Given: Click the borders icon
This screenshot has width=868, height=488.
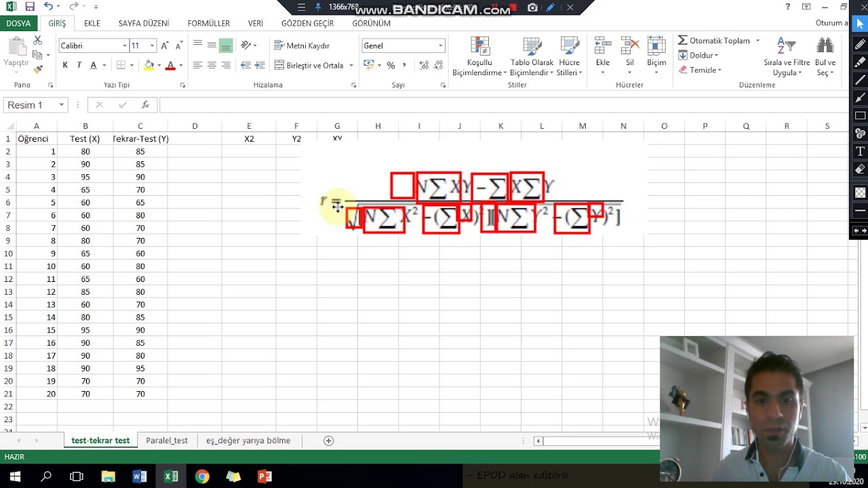Looking at the screenshot, I should 121,65.
